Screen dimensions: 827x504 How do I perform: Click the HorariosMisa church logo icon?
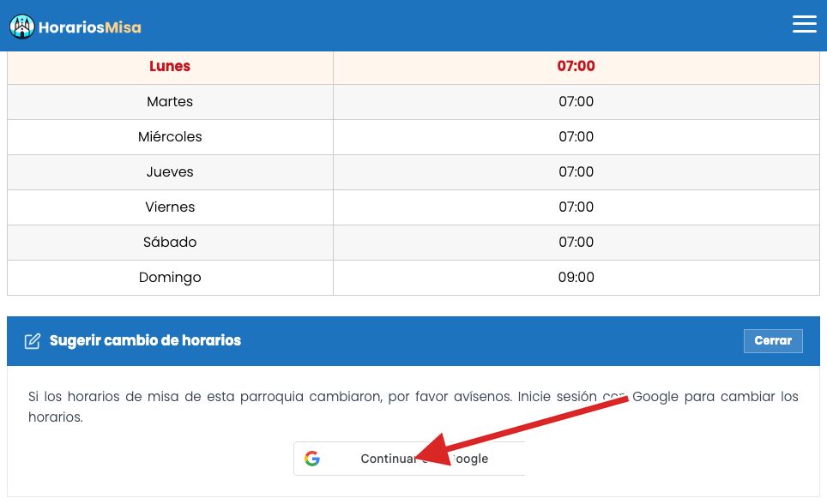point(21,27)
